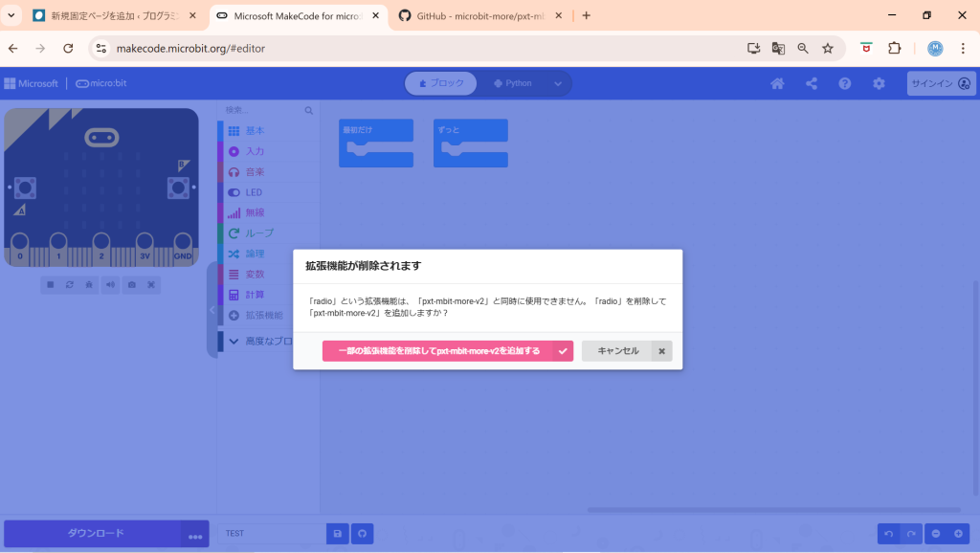
Task: Open the help question mark icon
Action: click(845, 83)
